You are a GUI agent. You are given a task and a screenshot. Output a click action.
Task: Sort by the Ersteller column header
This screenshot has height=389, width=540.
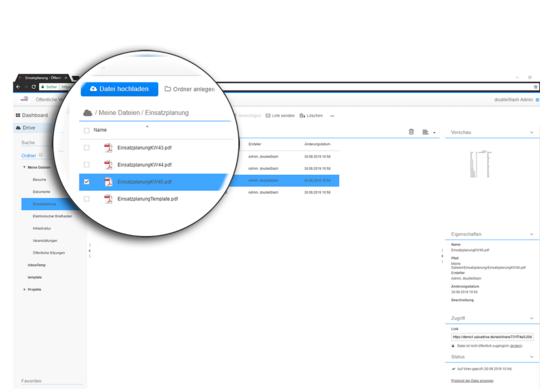(x=255, y=144)
